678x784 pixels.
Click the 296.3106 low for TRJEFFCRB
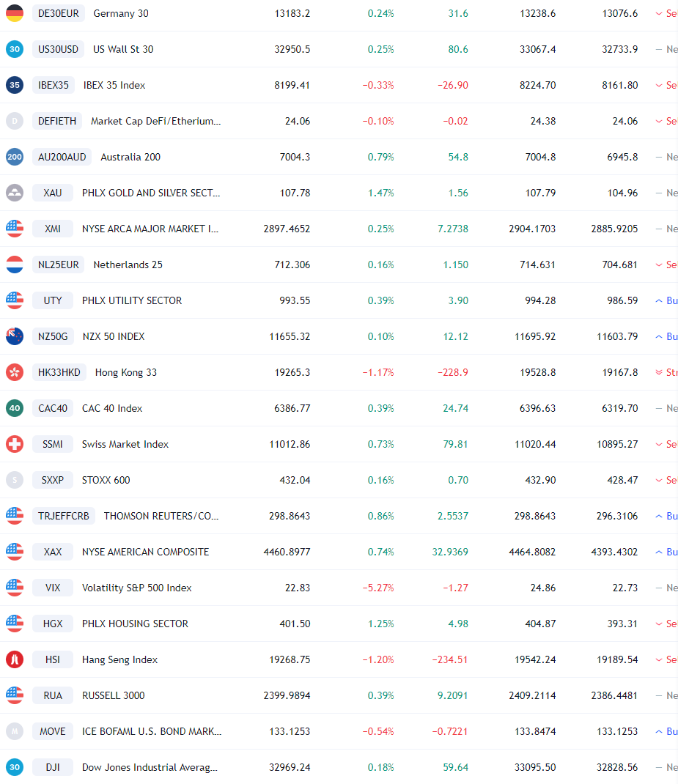pos(617,516)
